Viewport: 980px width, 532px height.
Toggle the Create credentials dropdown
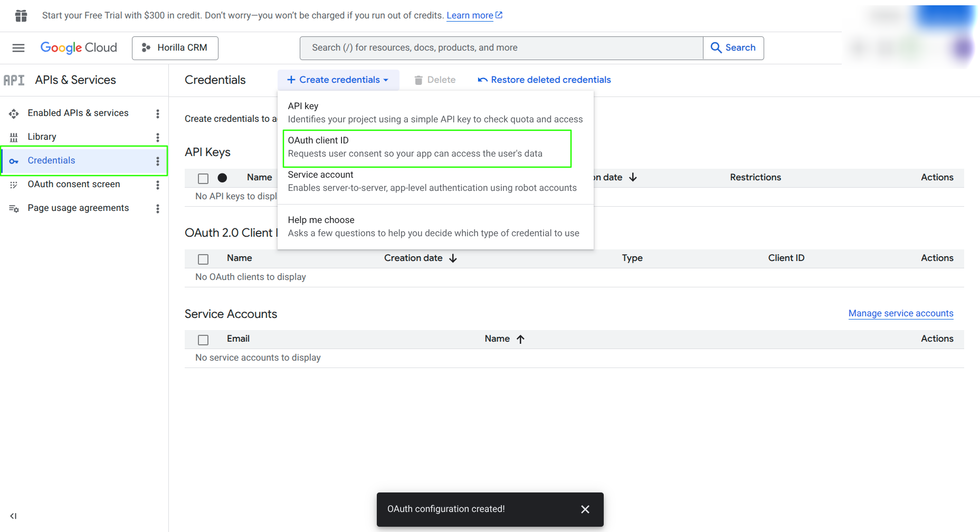pos(338,80)
